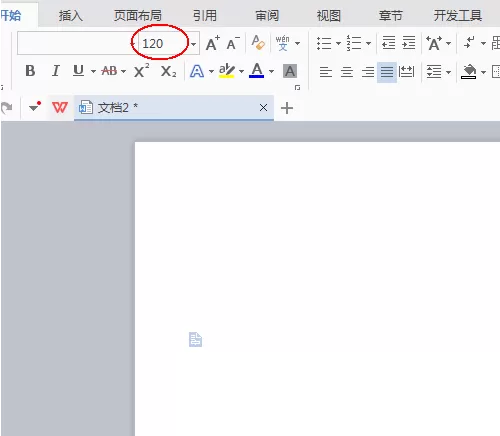Toggle subscript X₂ formatting
The image size is (500, 436).
point(168,71)
